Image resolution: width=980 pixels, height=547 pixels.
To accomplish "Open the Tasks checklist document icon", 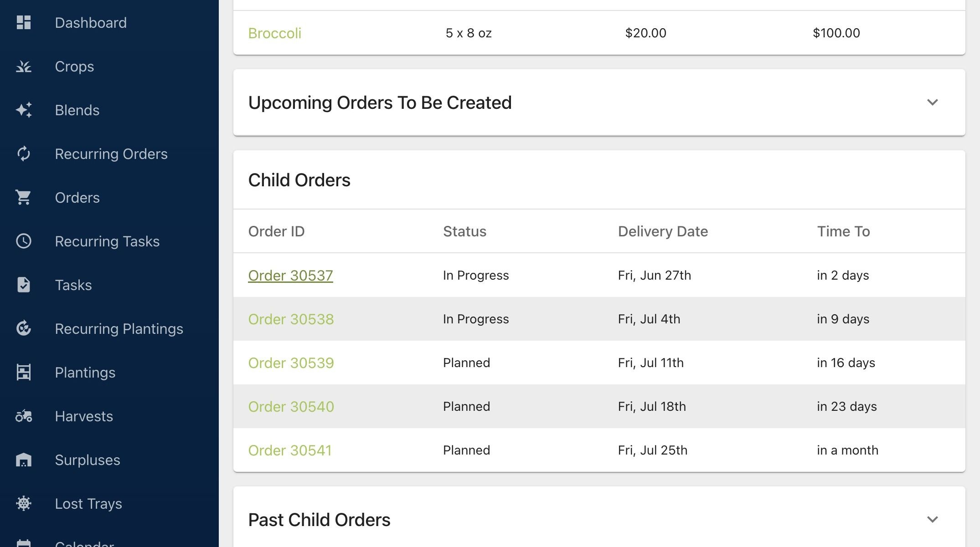I will 24,285.
